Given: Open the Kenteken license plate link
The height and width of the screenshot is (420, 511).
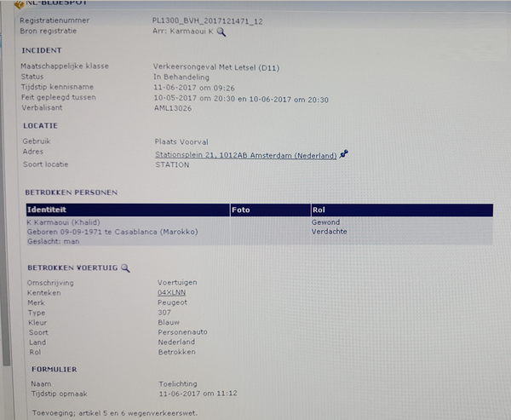Looking at the screenshot, I should 172,292.
